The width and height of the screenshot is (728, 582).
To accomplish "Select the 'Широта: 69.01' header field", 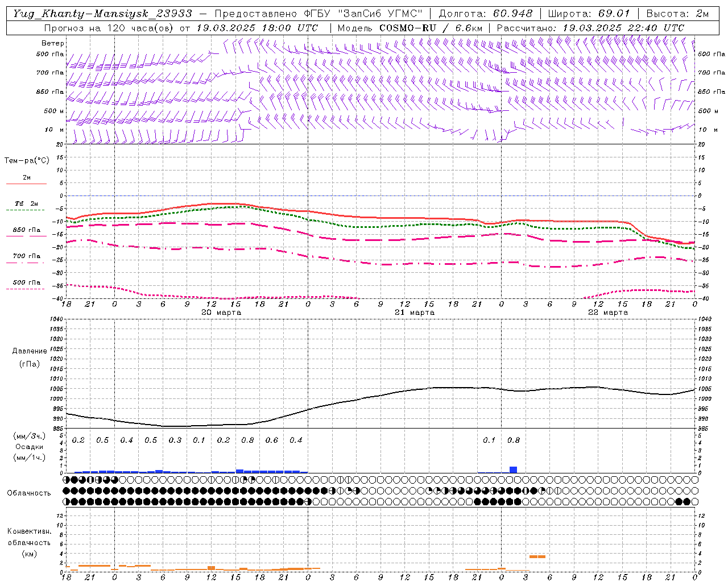I will click(589, 14).
